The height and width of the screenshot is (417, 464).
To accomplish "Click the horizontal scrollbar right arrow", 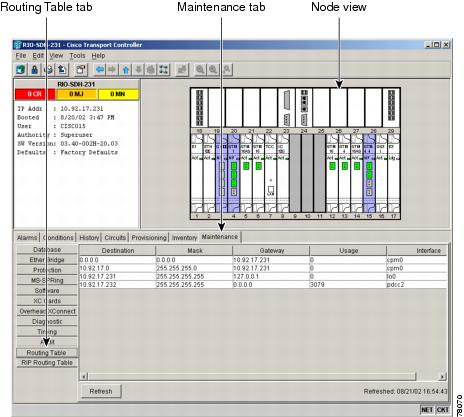I will [442, 377].
